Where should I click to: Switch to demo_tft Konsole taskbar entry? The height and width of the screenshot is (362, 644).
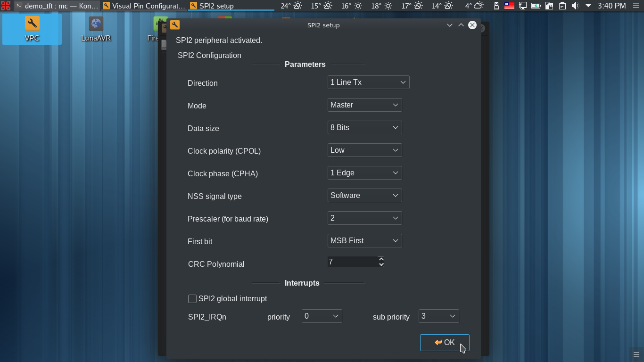pos(57,6)
